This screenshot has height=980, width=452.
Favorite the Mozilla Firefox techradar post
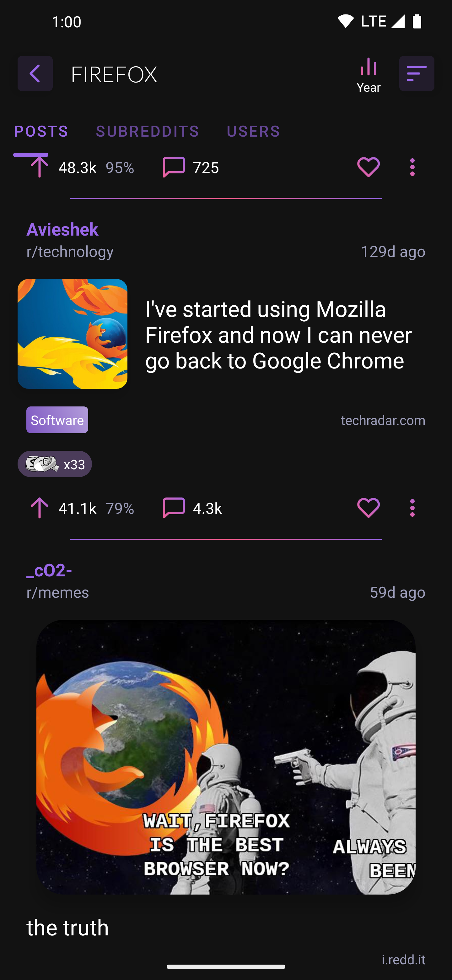coord(368,508)
